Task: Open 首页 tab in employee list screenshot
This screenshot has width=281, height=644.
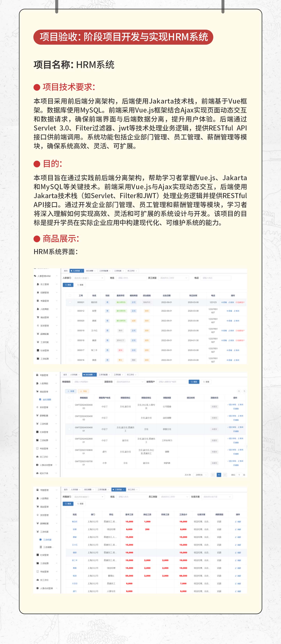Action: [x=66, y=271]
